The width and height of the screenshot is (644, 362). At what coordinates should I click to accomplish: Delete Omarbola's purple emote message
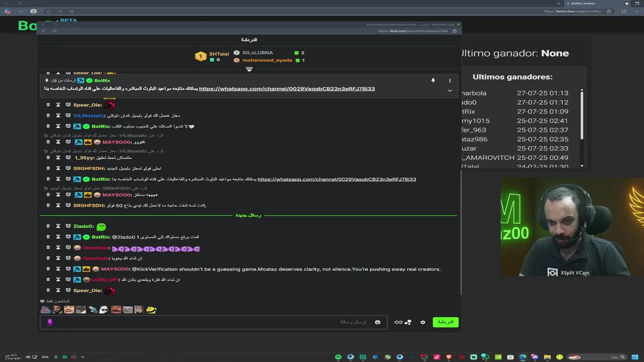click(48, 248)
